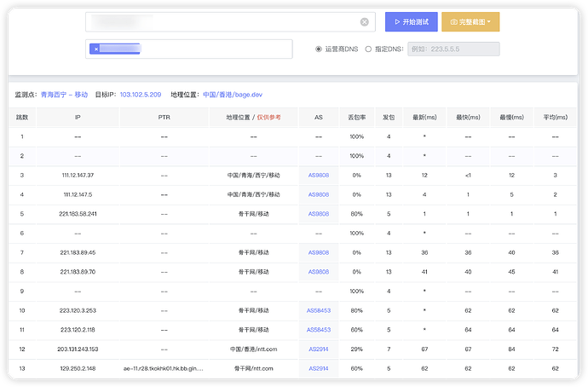Click the target address text field
Image resolution: width=588 pixels, height=387 pixels.
tap(230, 22)
